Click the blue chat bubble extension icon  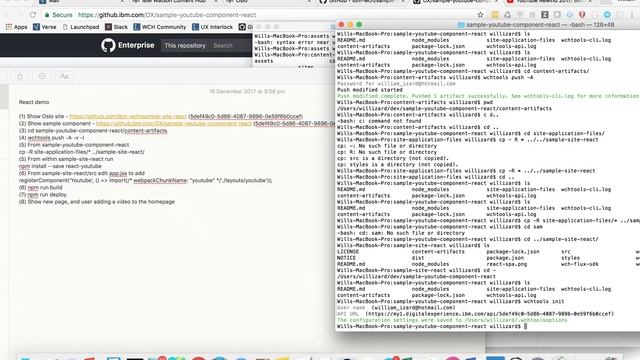(607, 15)
